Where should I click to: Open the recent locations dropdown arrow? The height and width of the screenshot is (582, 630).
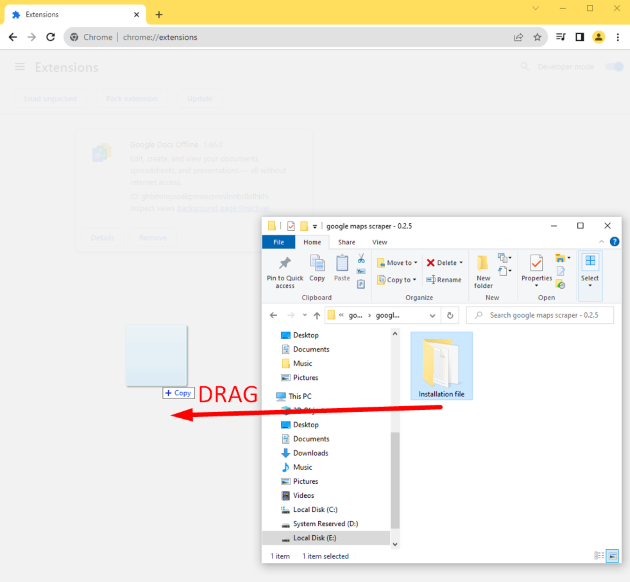click(305, 315)
